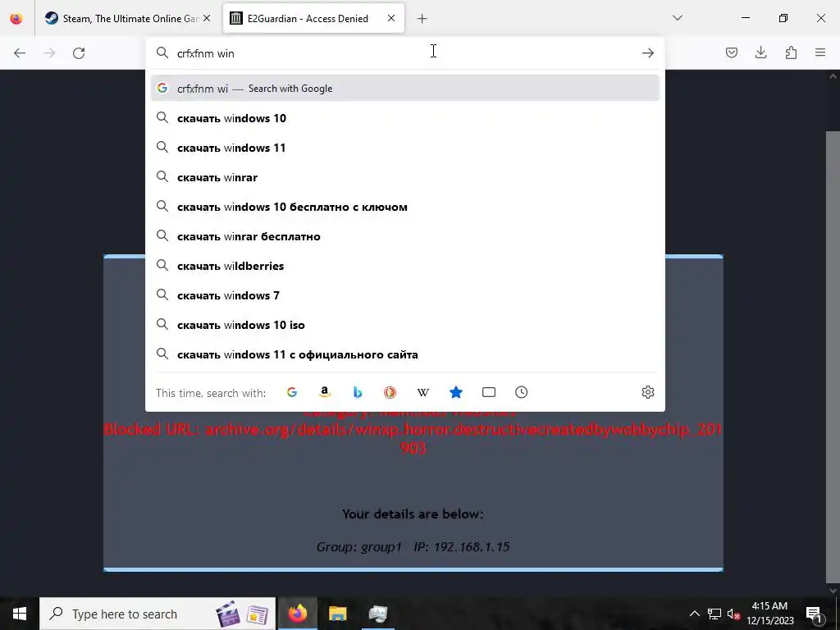Open the taskbar clock and date
840x630 pixels.
coord(769,614)
